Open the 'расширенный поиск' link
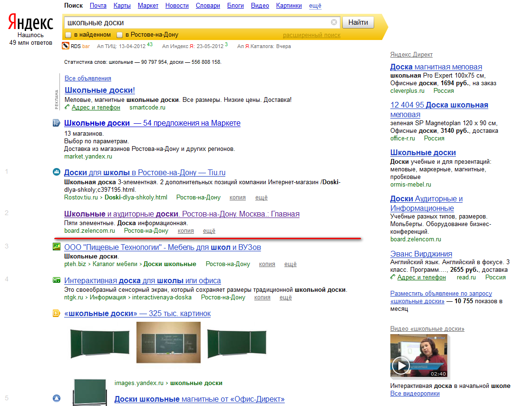The height and width of the screenshot is (406, 532). click(311, 35)
